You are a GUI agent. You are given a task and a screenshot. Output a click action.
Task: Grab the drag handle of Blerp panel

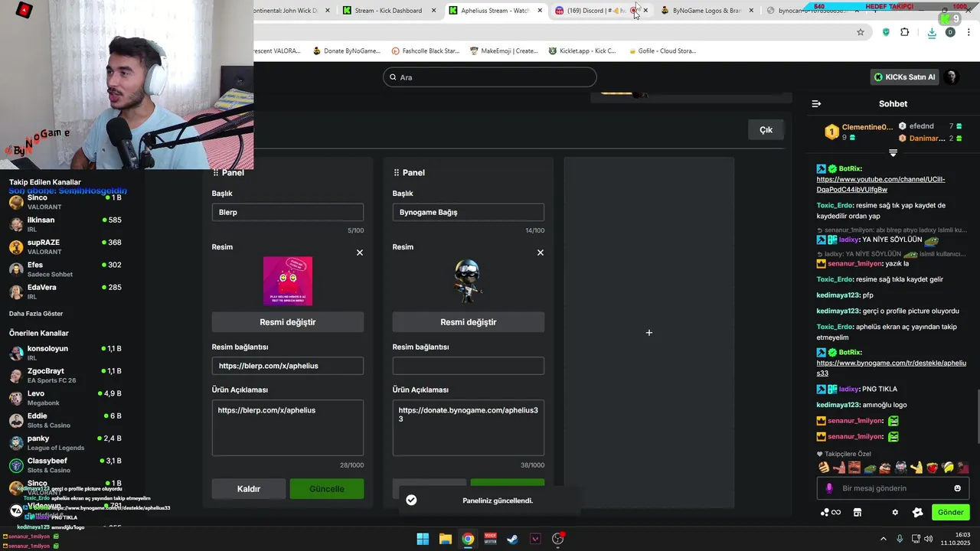216,173
